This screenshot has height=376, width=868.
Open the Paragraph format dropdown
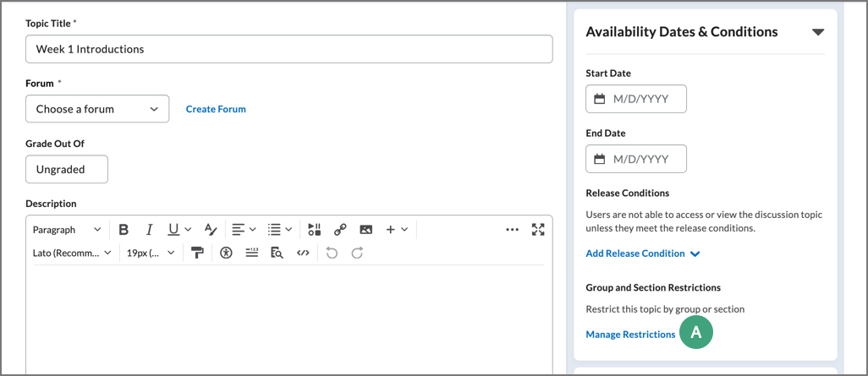pos(67,230)
